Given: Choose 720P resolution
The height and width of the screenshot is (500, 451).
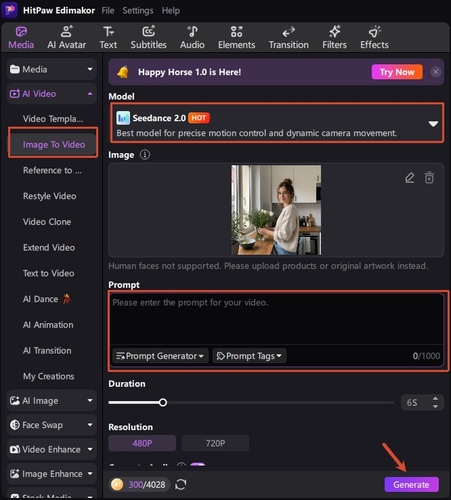Looking at the screenshot, I should 215,443.
